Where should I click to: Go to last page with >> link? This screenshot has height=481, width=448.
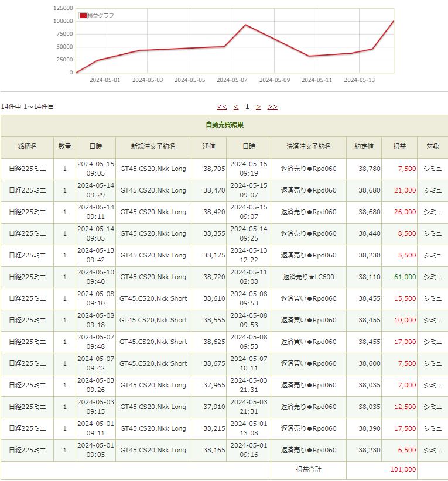(x=272, y=106)
